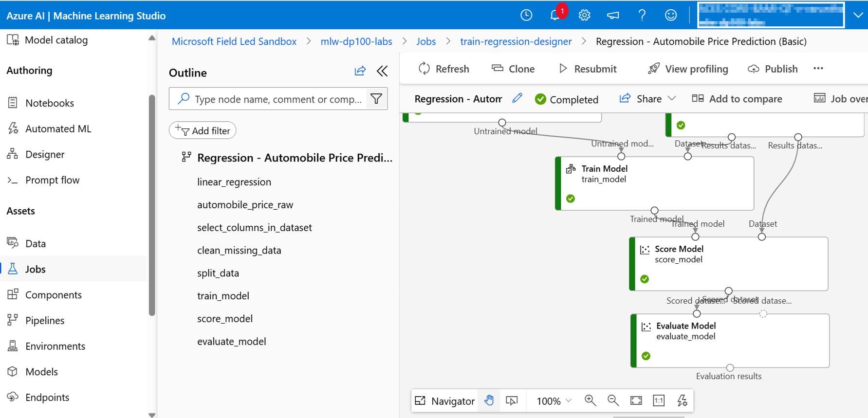
Task: Click the Outline share icon
Action: pos(360,72)
